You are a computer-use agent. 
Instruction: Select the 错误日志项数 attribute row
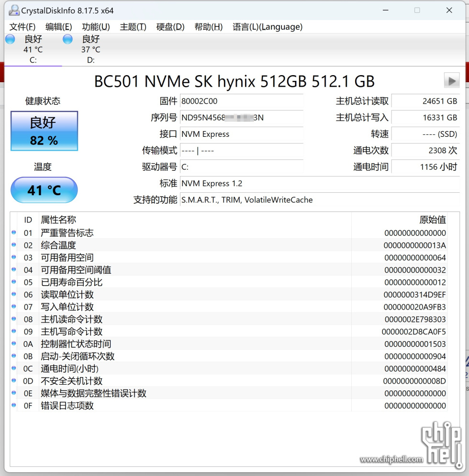pyautogui.click(x=229, y=406)
